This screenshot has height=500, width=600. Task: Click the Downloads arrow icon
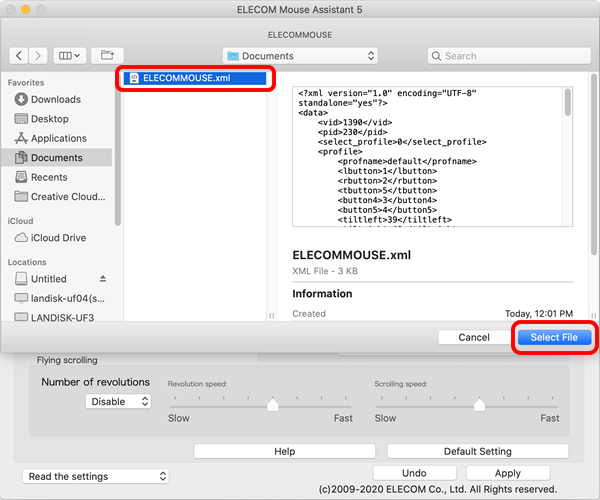point(21,99)
